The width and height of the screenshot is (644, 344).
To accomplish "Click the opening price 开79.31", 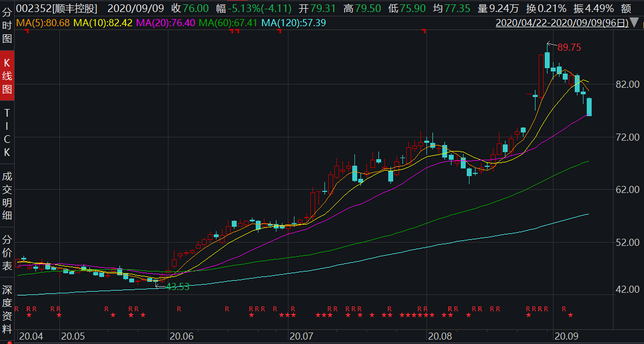I will 317,8.
